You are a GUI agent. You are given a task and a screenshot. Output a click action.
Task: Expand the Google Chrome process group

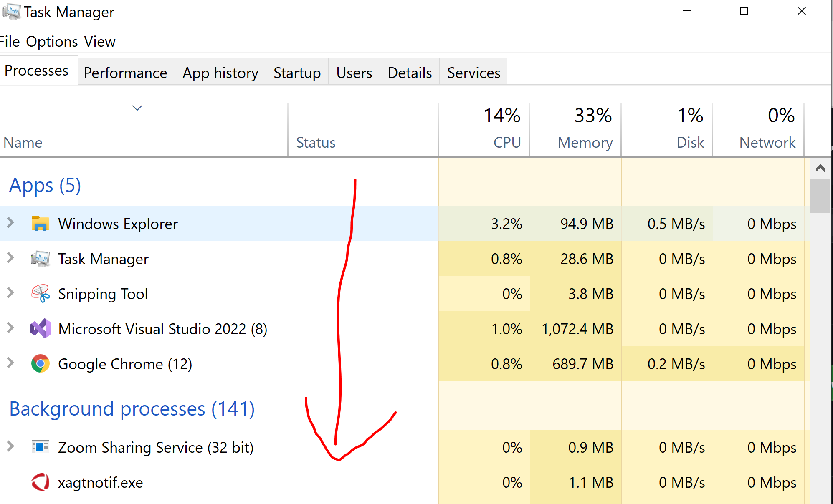(x=11, y=363)
